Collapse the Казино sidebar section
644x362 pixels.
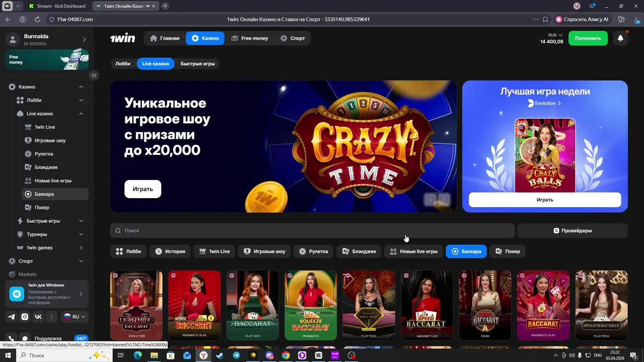click(81, 87)
